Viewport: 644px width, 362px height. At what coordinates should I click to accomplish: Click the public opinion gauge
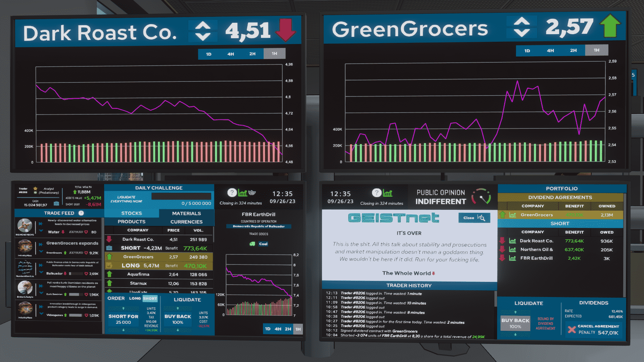(481, 197)
